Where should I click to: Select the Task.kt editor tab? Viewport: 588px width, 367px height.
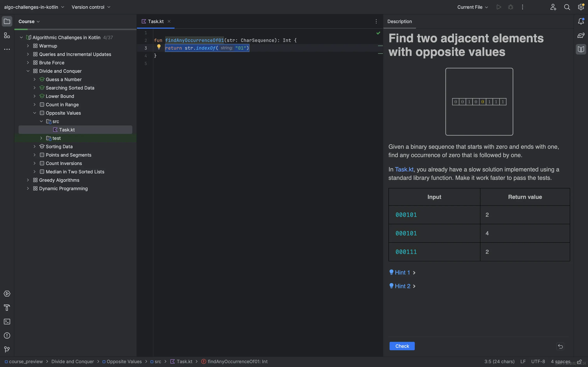click(156, 21)
